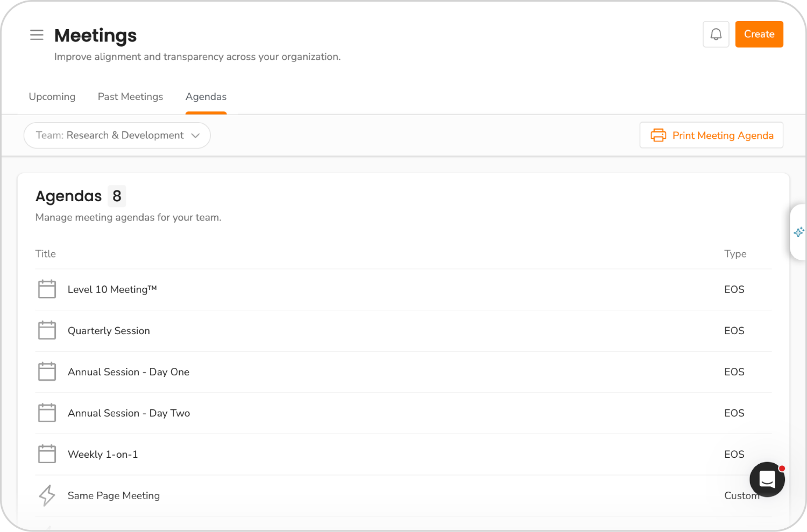This screenshot has width=807, height=532.
Task: Click the printer icon in Print Meeting Agenda
Action: coord(658,135)
